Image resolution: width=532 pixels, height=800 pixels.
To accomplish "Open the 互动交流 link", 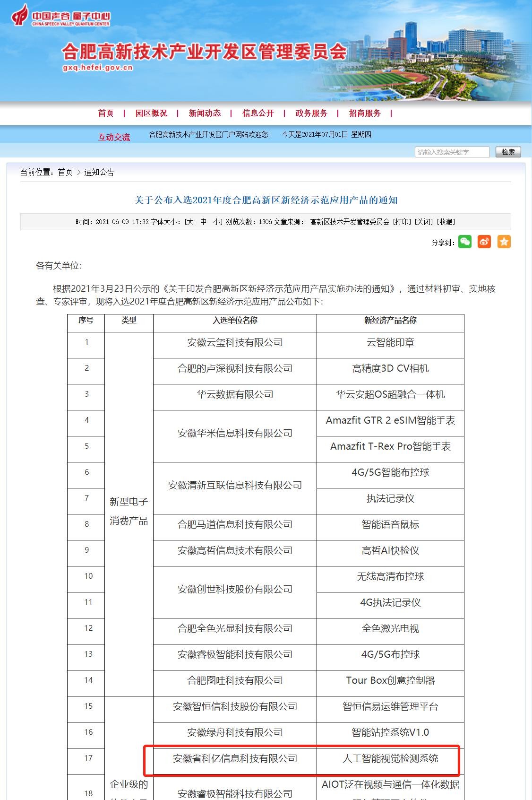I will (114, 137).
